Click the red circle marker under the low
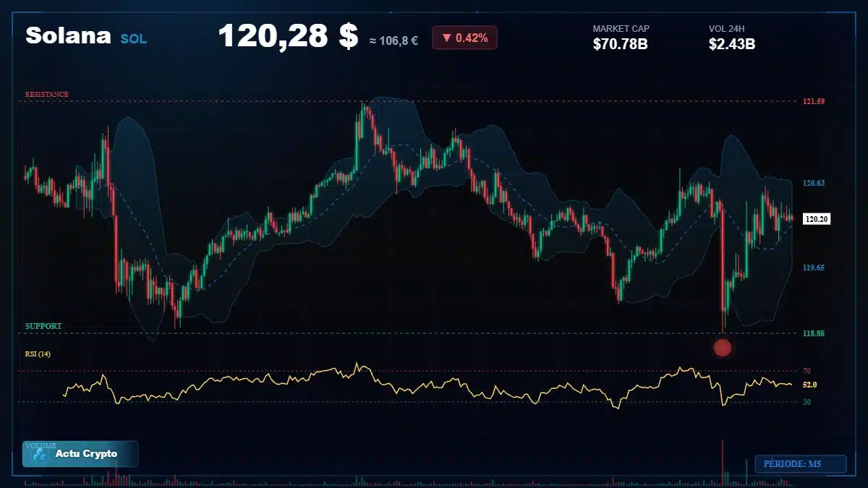868x488 pixels. (723, 348)
